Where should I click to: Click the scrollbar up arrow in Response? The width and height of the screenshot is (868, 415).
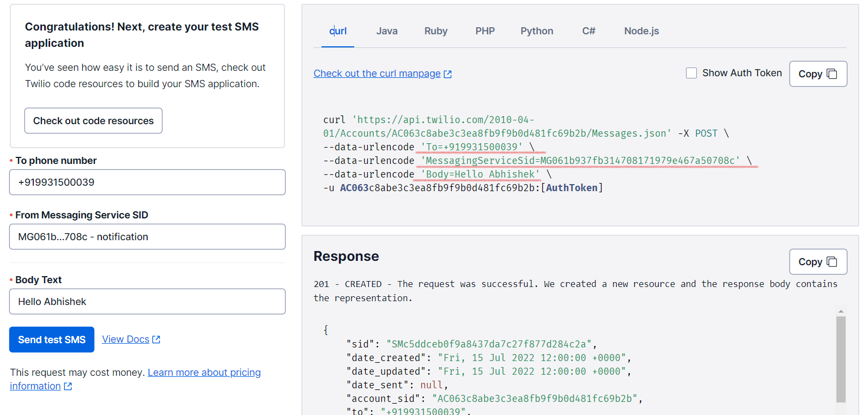coord(841,312)
